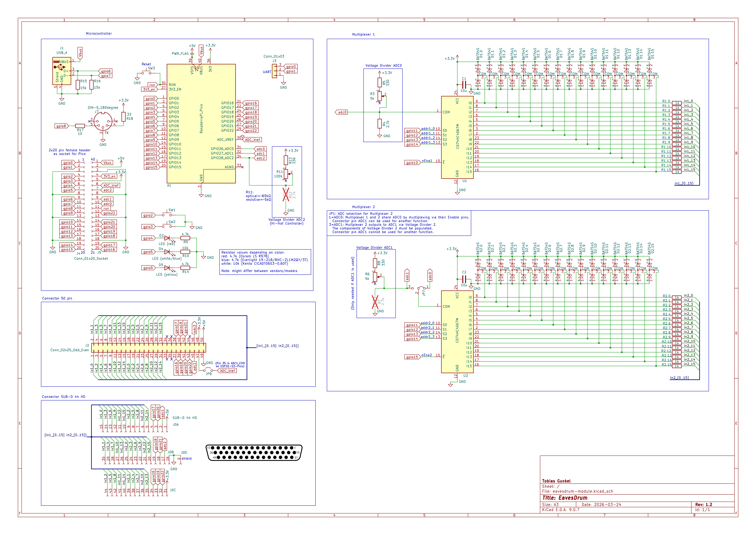
Task: Select resistor R14 next to D5
Action: (185, 268)
